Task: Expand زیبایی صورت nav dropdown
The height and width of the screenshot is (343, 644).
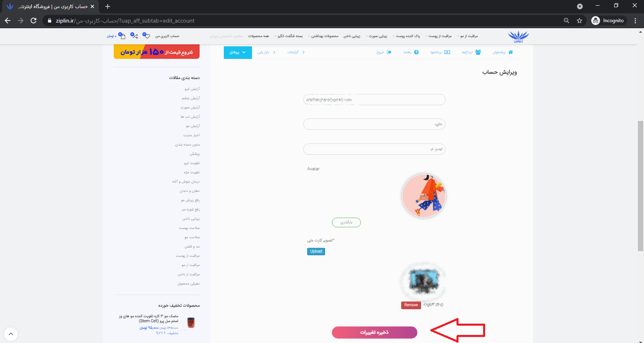Action: pos(377,36)
